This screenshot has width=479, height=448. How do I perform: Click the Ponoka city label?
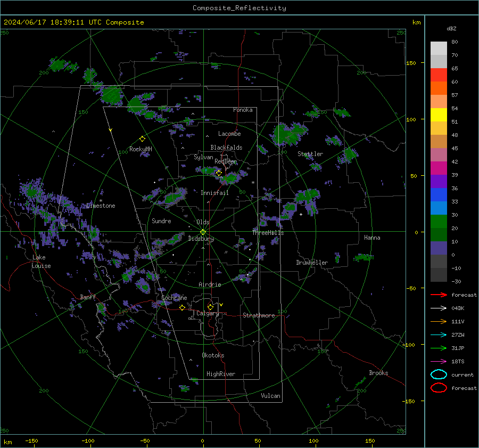click(243, 110)
